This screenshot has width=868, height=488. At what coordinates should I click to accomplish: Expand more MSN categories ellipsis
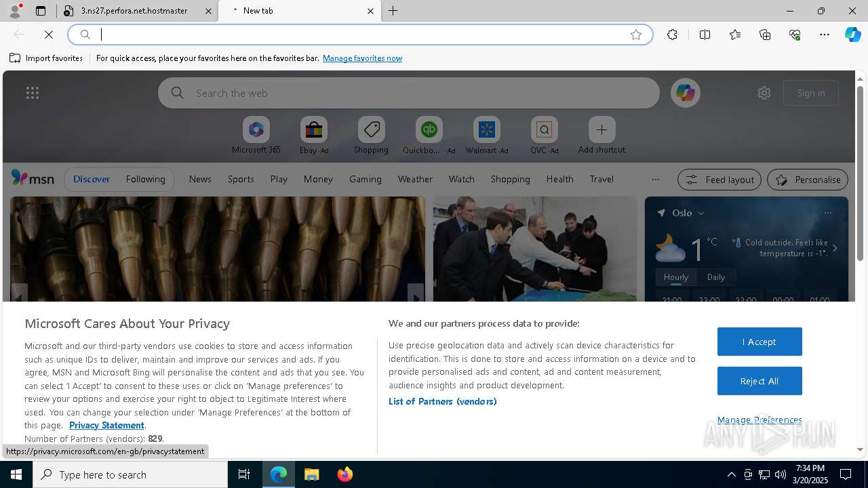point(655,179)
